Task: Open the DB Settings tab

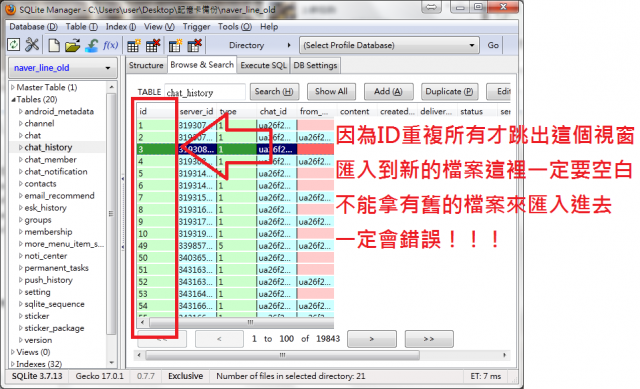Action: pyautogui.click(x=315, y=65)
